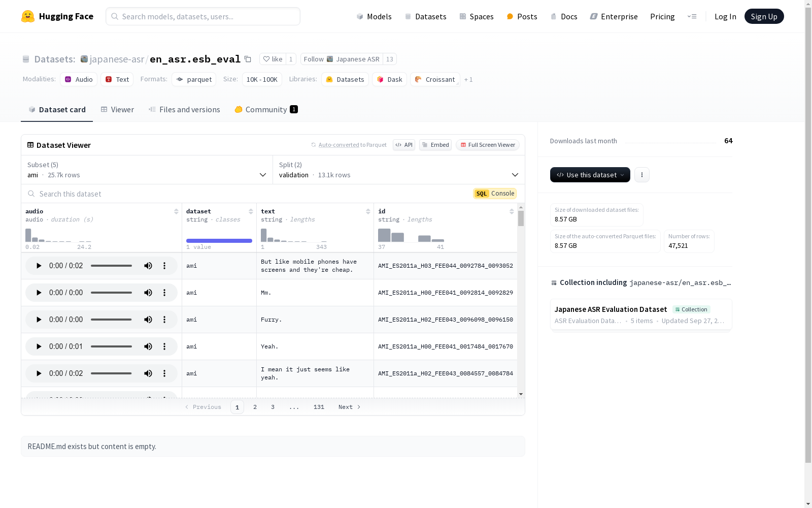Go to Datasets in the top navigation
Screen dimensions: 812x508
coord(425,16)
